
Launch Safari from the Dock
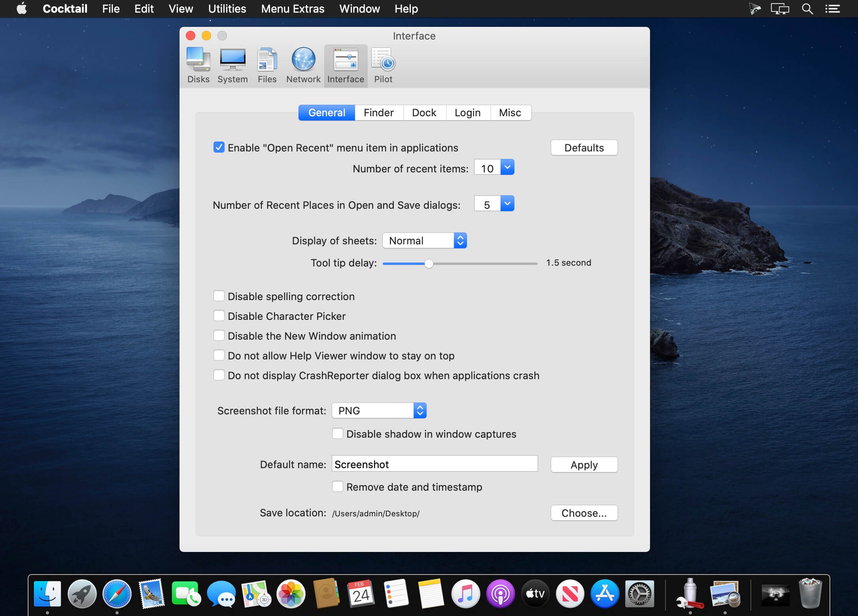117,593
